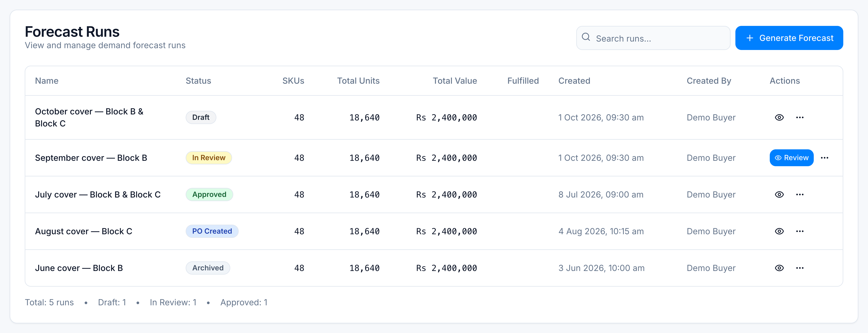Viewport: 868px width, 333px height.
Task: Select September cover — Block B name
Action: coord(91,158)
